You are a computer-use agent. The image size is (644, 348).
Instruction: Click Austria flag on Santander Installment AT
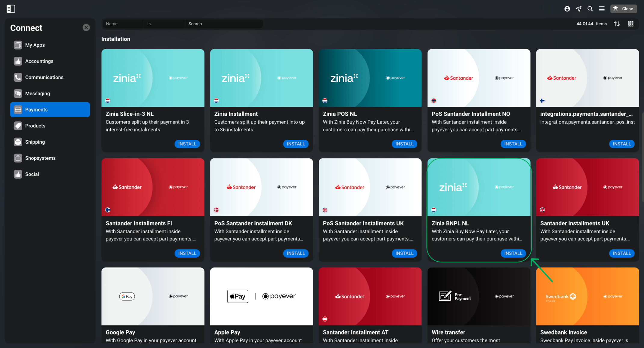pos(325,319)
